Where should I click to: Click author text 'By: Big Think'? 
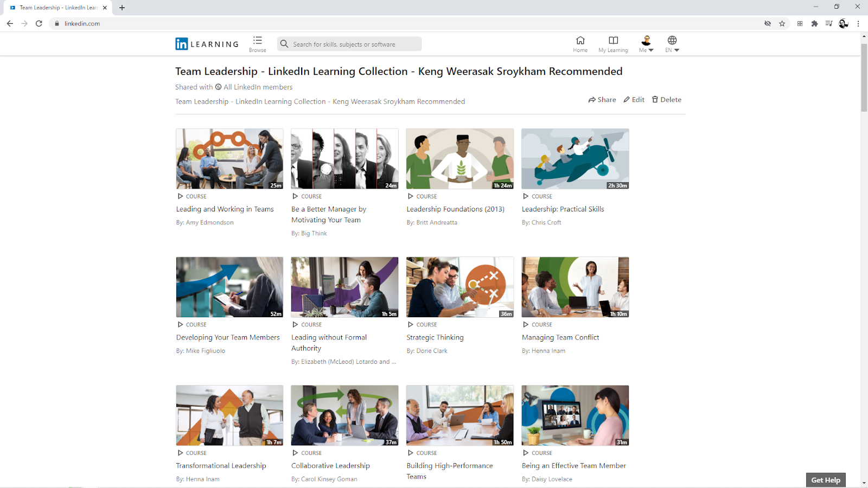pos(309,234)
